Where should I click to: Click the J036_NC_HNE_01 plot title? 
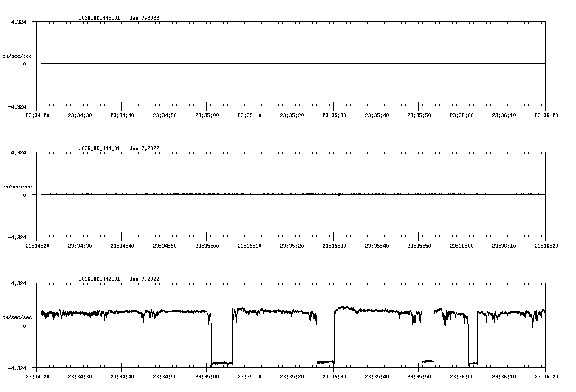[x=99, y=18]
